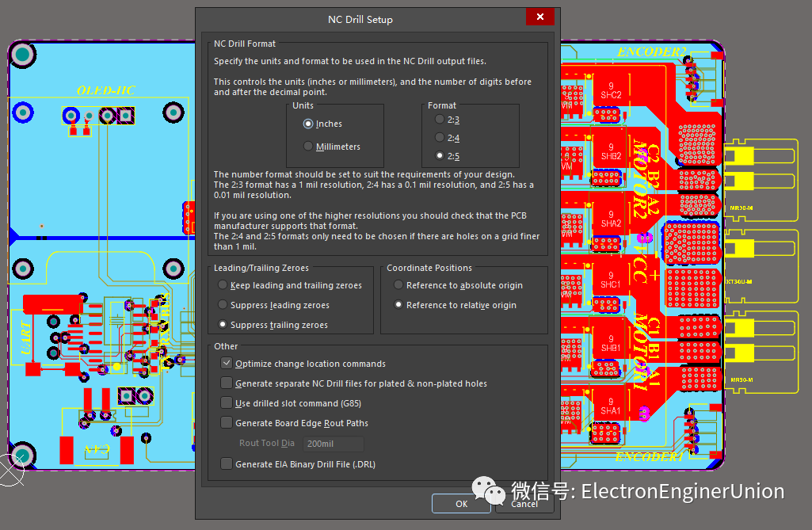
Task: Cancel the NC Drill Setup dialog
Action: (x=524, y=503)
